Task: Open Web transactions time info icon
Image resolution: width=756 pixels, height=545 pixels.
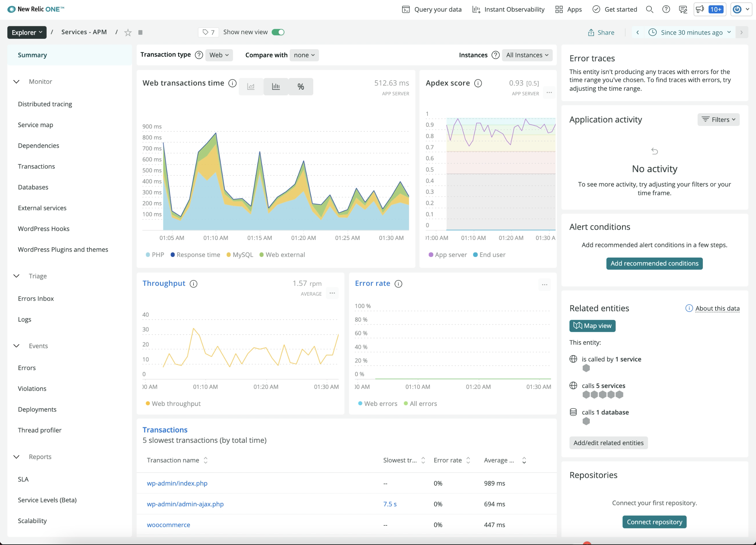Action: [232, 83]
